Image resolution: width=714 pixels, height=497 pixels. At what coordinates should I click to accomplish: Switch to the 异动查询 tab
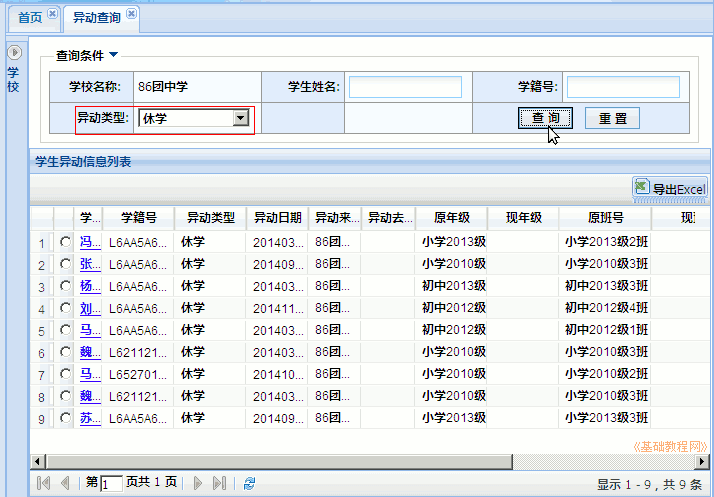pyautogui.click(x=97, y=18)
